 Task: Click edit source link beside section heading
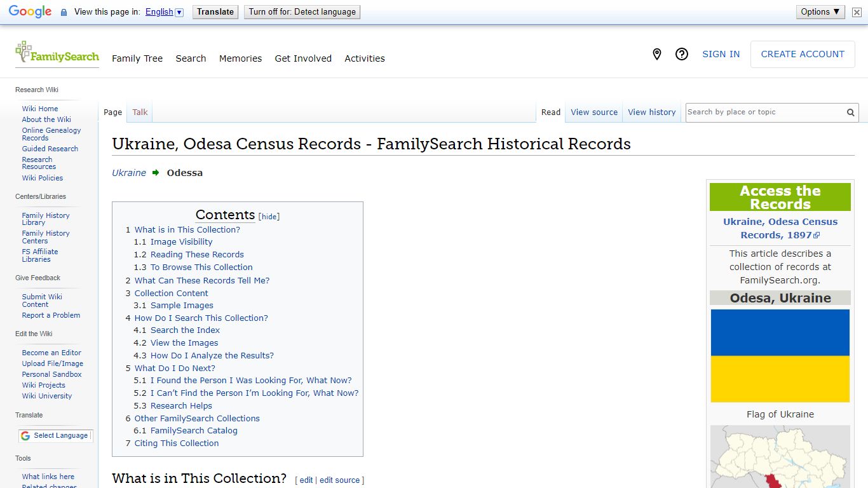339,480
